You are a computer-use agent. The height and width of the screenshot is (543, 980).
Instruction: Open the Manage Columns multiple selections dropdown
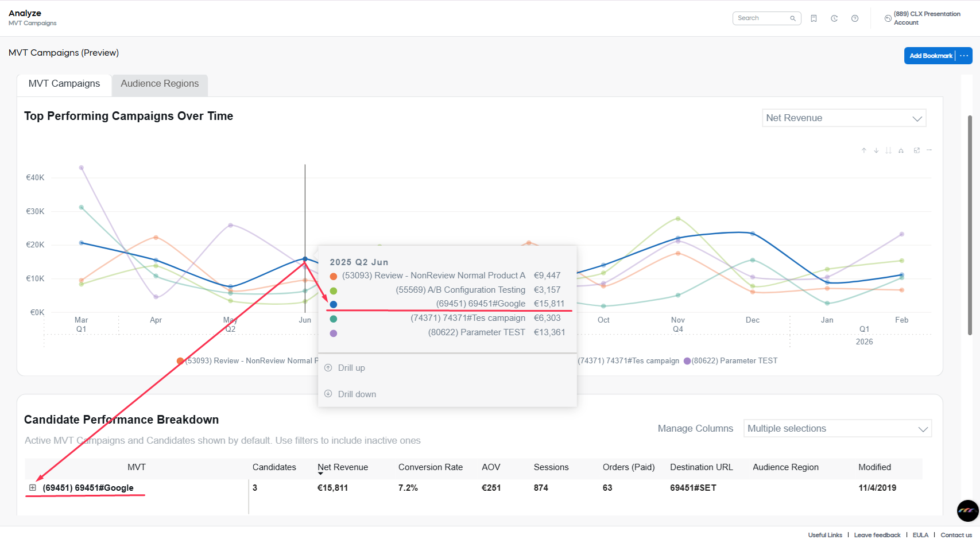[x=837, y=429]
